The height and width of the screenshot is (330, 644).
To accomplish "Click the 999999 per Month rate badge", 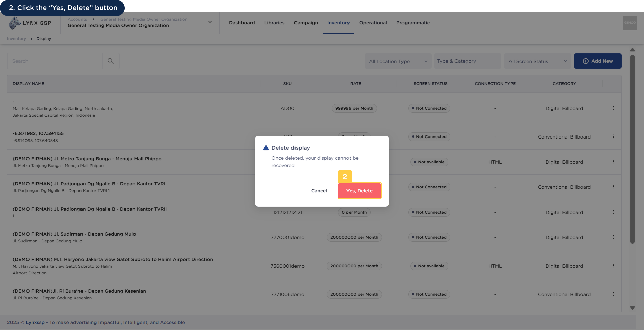I will pos(354,108).
